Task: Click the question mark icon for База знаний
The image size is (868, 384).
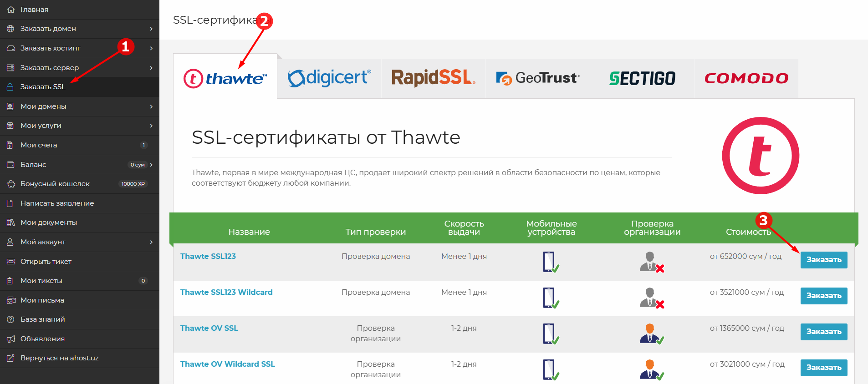Action: [x=10, y=319]
